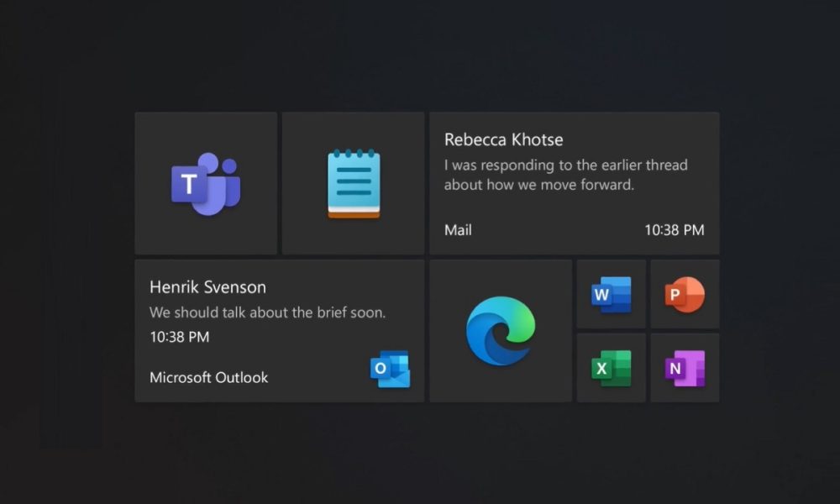Screen dimensions: 840x504
Task: Open Microsoft OneNote
Action: pos(685,367)
